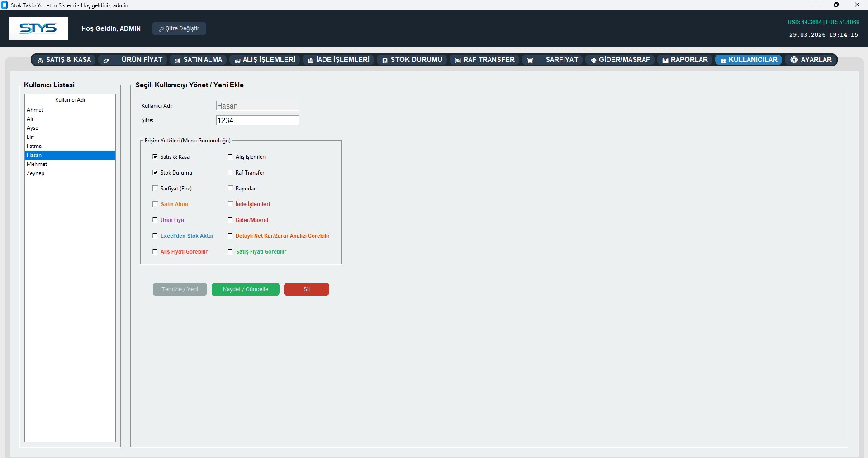868x458 pixels.
Task: Uncheck the Satış & Kasa permission
Action: [x=155, y=156]
